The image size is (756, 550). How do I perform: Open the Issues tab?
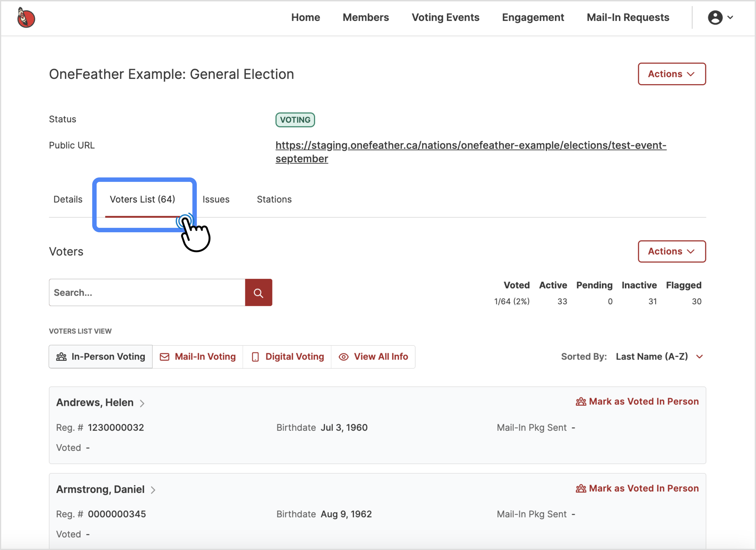pyautogui.click(x=216, y=199)
